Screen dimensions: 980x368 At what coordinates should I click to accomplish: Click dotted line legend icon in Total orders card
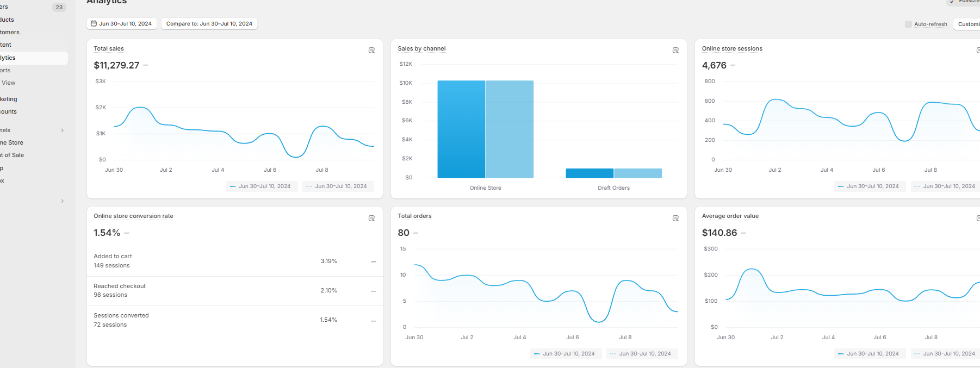613,354
